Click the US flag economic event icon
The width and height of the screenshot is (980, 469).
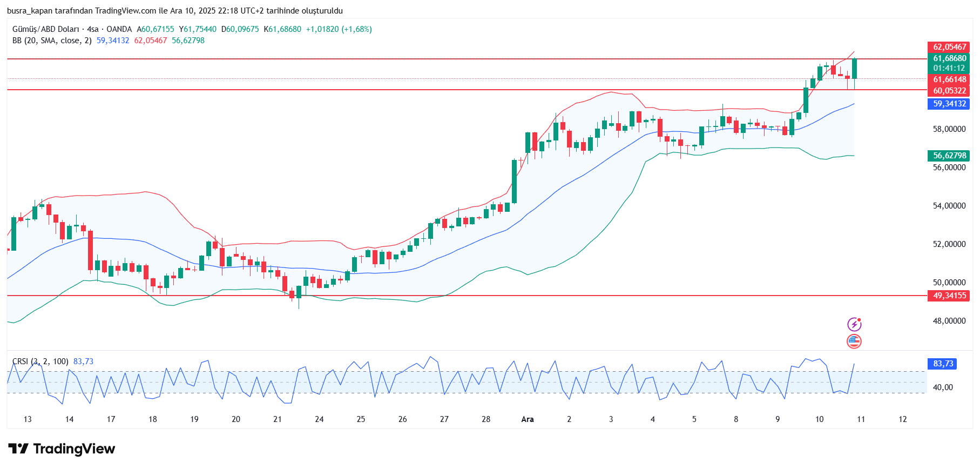click(x=854, y=341)
